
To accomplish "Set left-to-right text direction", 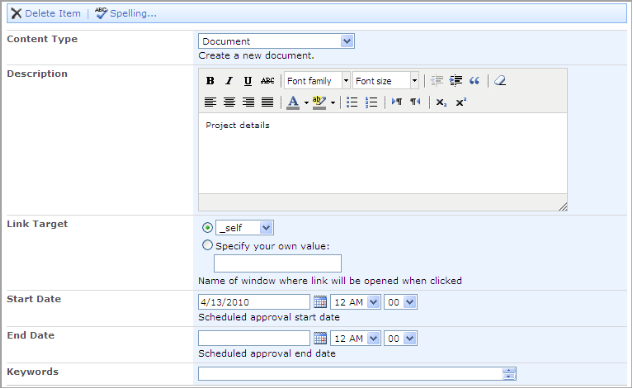I will [x=397, y=102].
